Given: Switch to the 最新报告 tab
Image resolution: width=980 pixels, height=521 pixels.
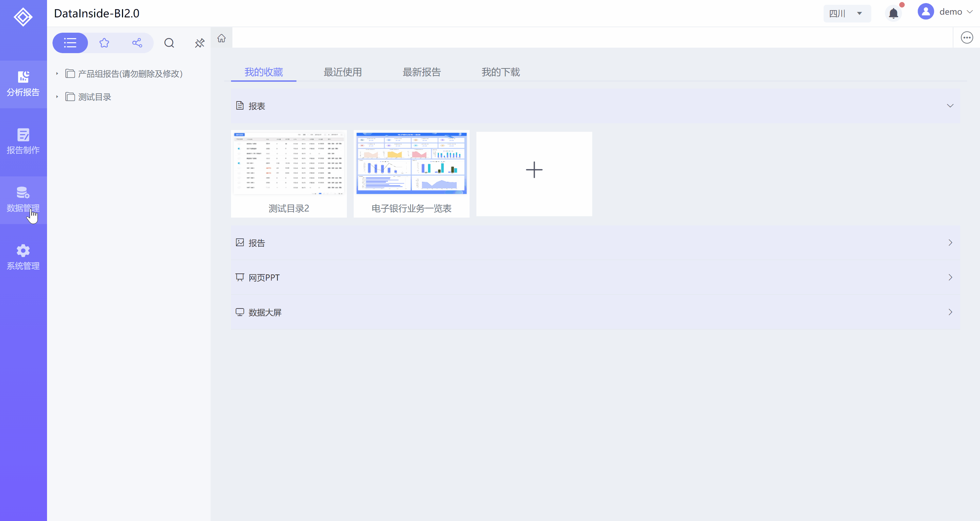Looking at the screenshot, I should (x=422, y=72).
